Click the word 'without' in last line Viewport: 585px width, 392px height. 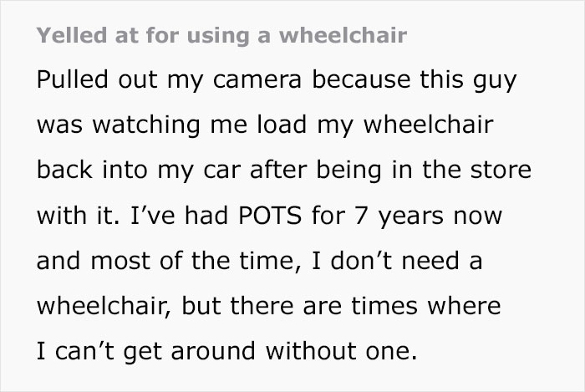tap(310, 350)
